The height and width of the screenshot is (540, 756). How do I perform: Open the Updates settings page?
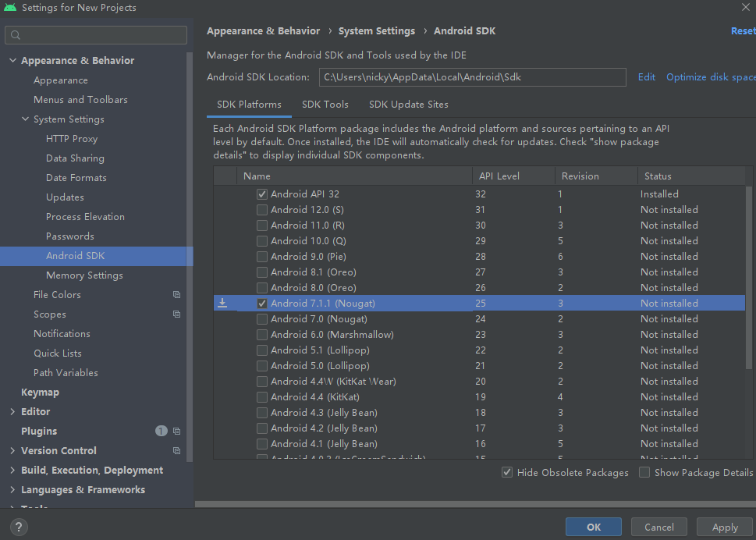[x=65, y=197]
